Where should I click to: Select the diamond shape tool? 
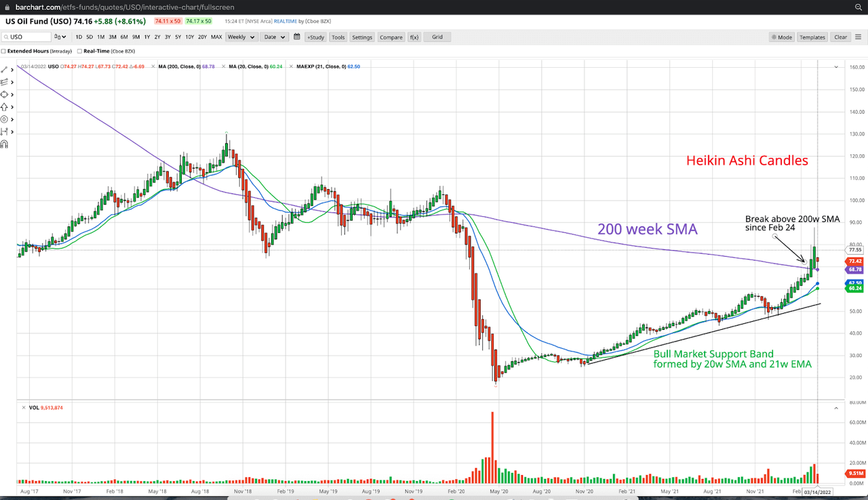(x=4, y=94)
